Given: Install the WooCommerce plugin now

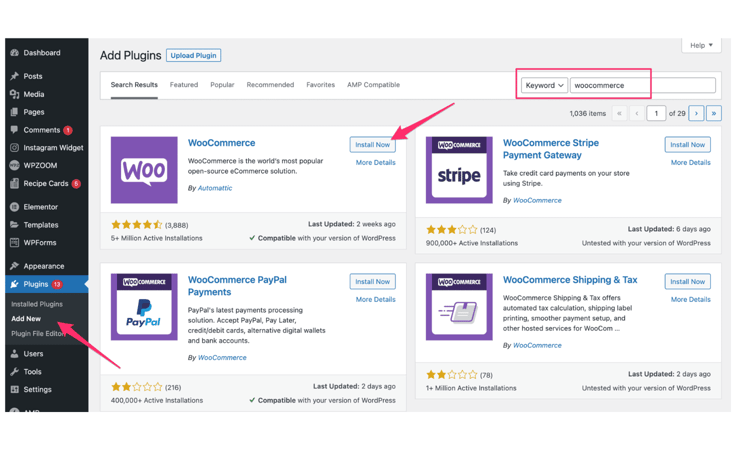Looking at the screenshot, I should pyautogui.click(x=372, y=145).
